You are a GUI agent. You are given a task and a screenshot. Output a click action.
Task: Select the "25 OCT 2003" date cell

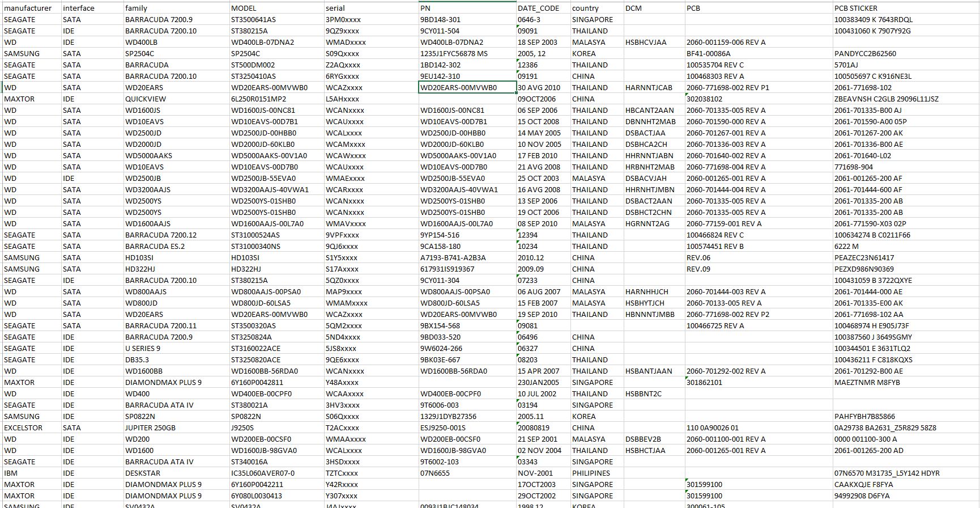click(543, 178)
